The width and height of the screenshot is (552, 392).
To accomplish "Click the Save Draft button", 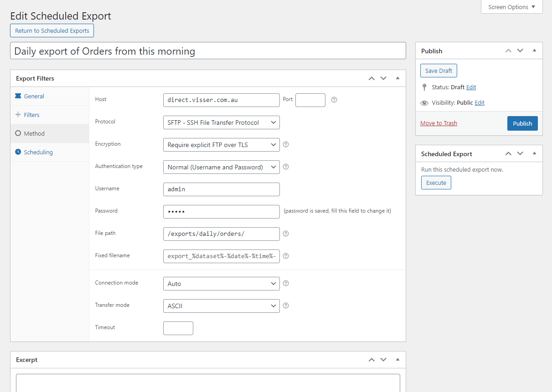I will pyautogui.click(x=439, y=71).
